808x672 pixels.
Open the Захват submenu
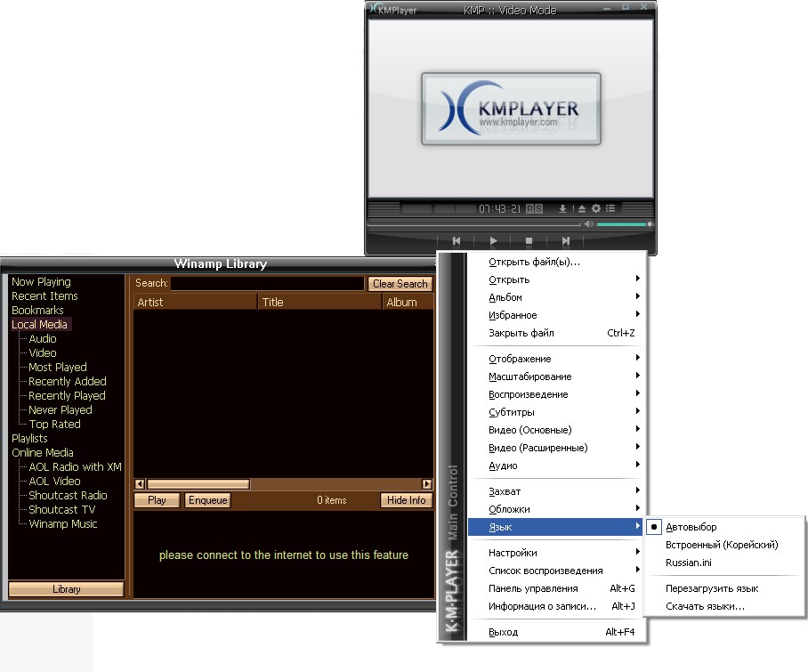click(555, 491)
